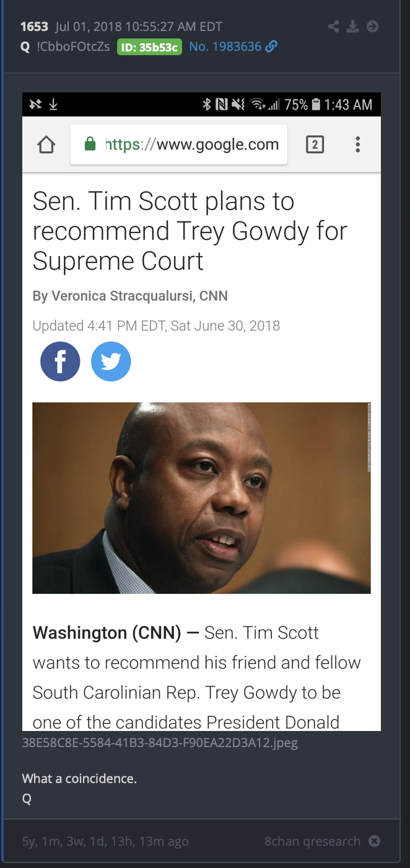The width and height of the screenshot is (410, 868).
Task: Click the .jpeg attachment filename
Action: (x=160, y=743)
